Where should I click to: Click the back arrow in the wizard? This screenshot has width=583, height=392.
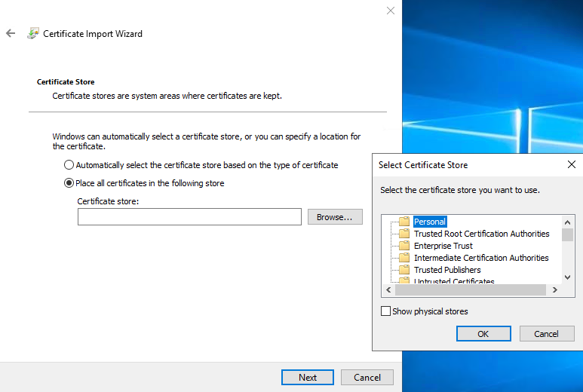point(11,33)
